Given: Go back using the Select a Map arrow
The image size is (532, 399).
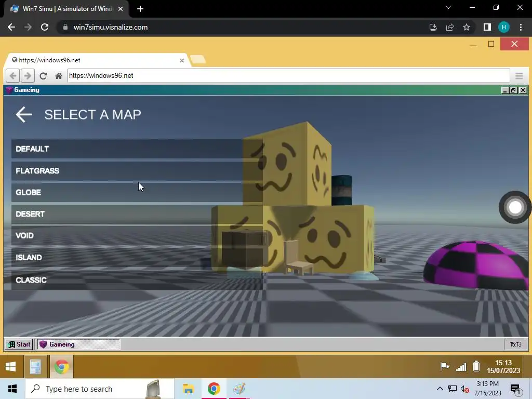Looking at the screenshot, I should coord(24,114).
